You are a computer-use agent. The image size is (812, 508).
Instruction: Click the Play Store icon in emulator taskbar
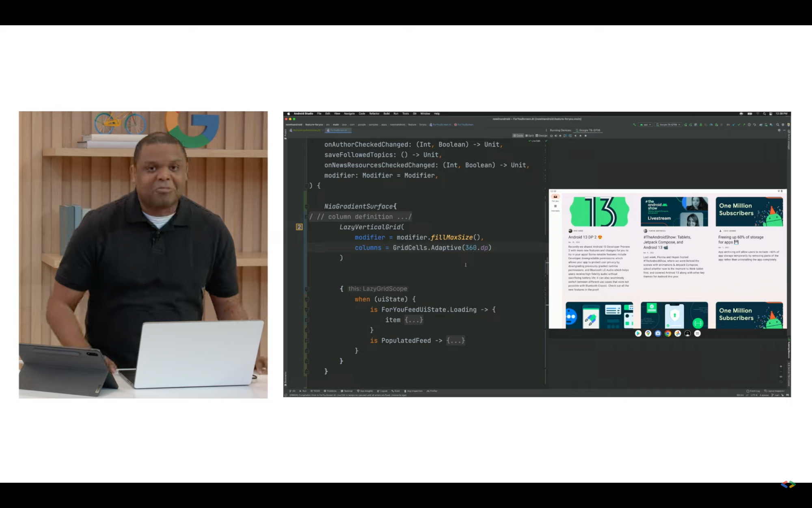(638, 333)
